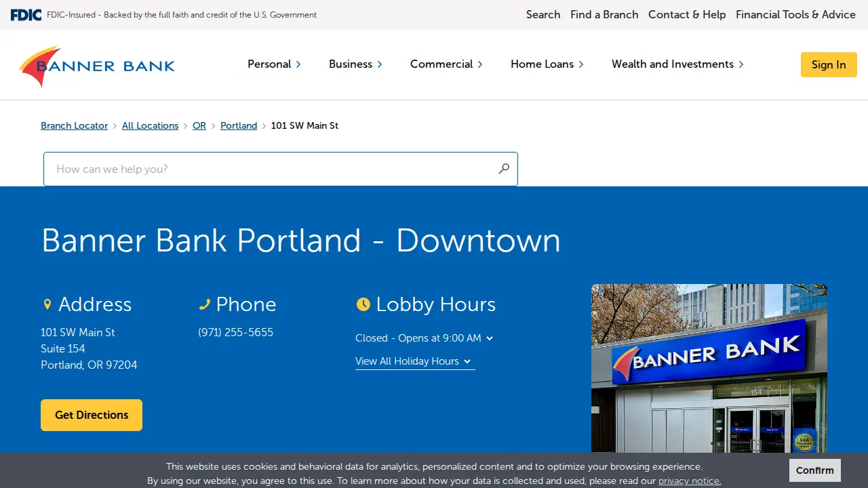
Task: Click the Banner Bank branch photo
Action: click(x=709, y=368)
